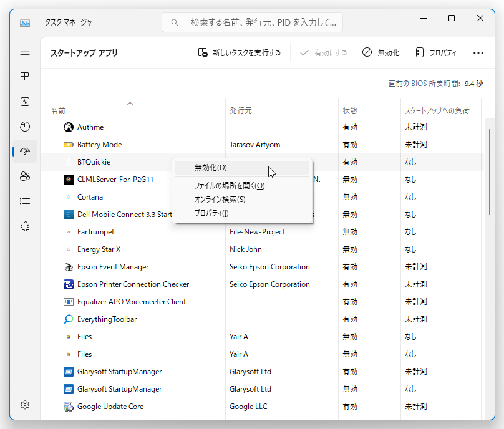Choose 無効化(D) in the context menu

pos(242,168)
